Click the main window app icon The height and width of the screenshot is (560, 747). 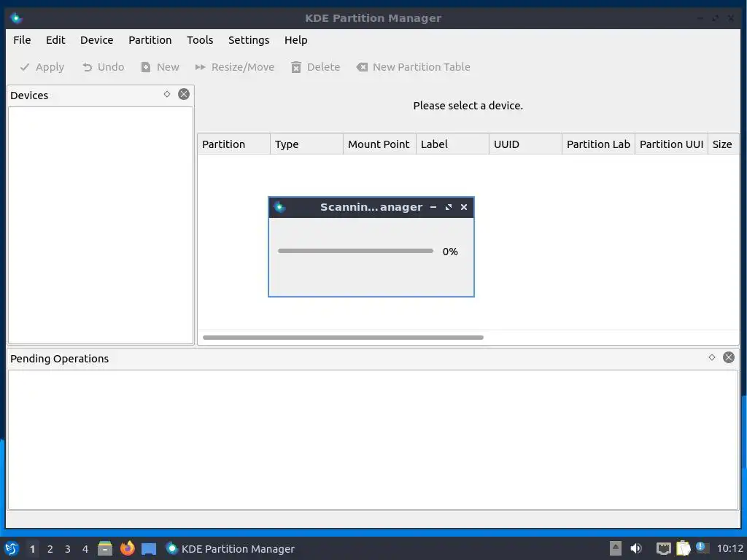(16, 18)
